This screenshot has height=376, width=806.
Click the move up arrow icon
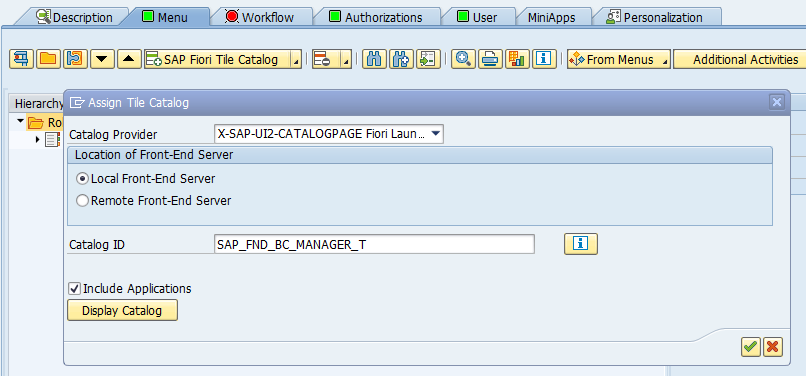coord(130,60)
